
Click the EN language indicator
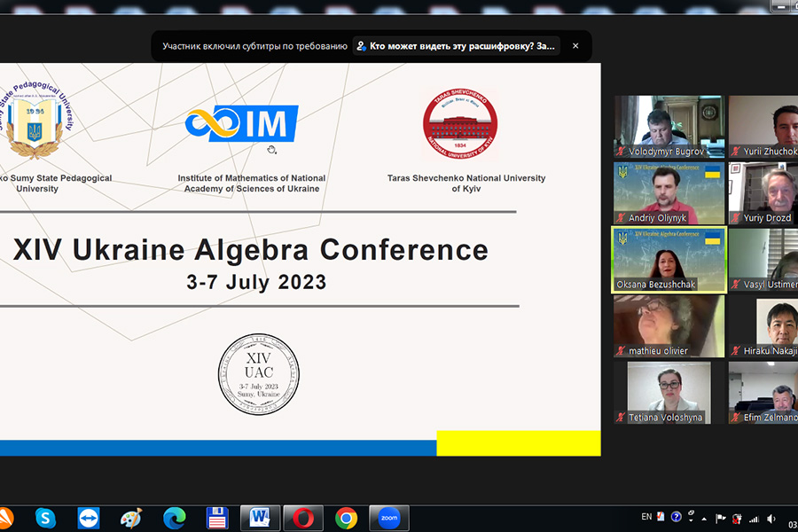click(646, 517)
